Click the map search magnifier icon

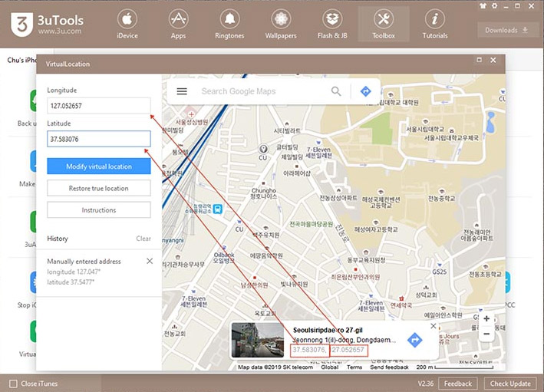(x=336, y=91)
